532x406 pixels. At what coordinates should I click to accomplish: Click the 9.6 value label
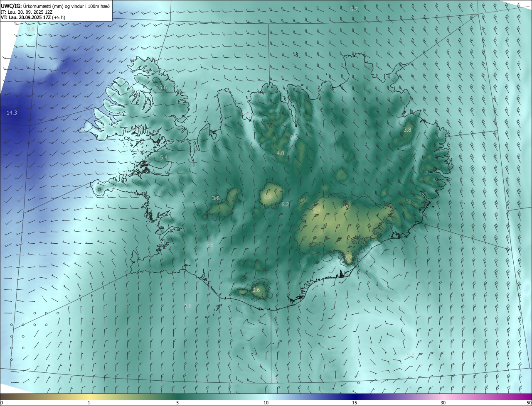coord(31,29)
